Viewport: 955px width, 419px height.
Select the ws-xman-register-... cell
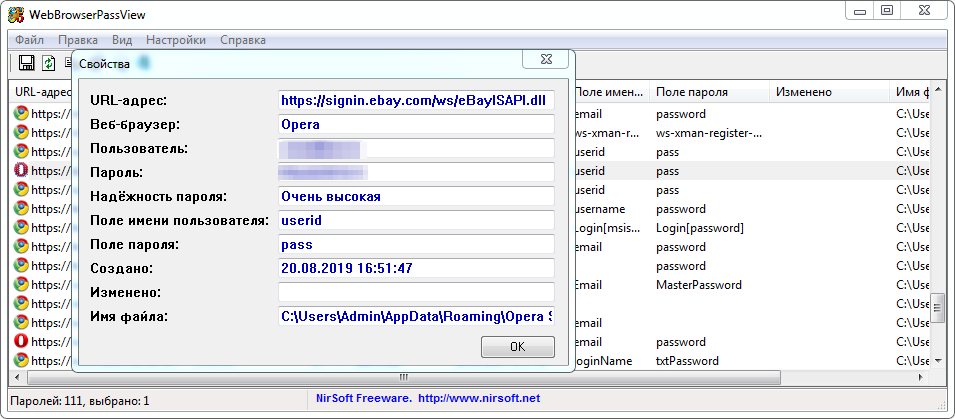[709, 133]
